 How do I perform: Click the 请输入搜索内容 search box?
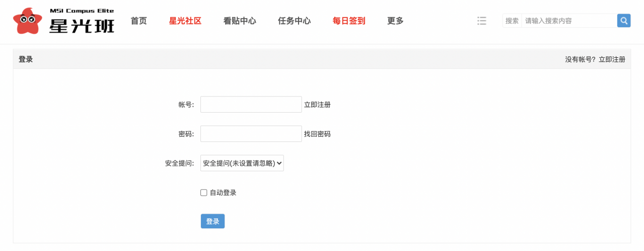[569, 21]
